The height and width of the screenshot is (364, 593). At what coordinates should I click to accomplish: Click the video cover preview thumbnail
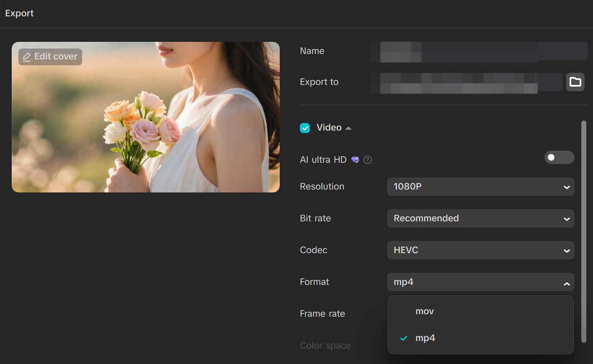coord(146,117)
